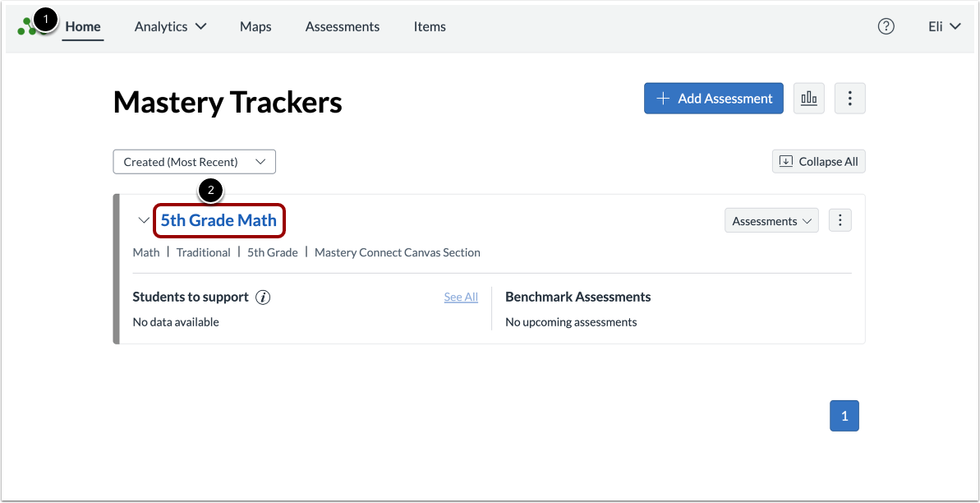The height and width of the screenshot is (503, 980).
Task: Click the Benchmark Assessments heading
Action: [578, 297]
